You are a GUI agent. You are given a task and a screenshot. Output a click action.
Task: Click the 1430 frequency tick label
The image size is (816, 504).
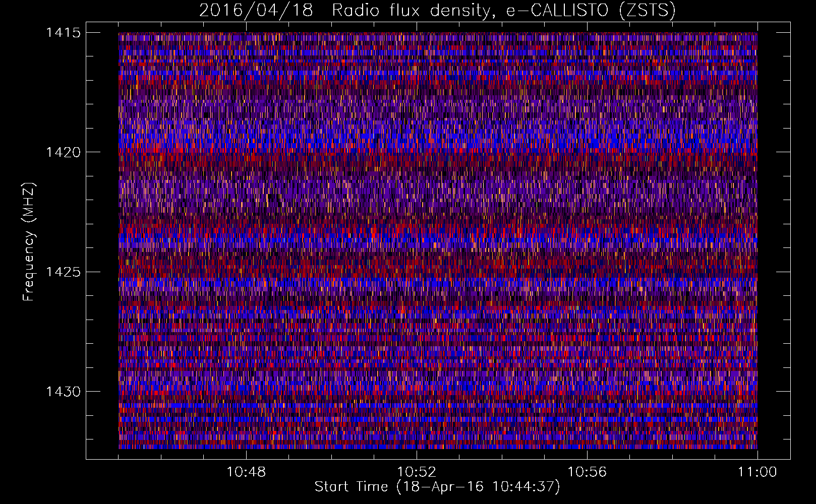63,392
